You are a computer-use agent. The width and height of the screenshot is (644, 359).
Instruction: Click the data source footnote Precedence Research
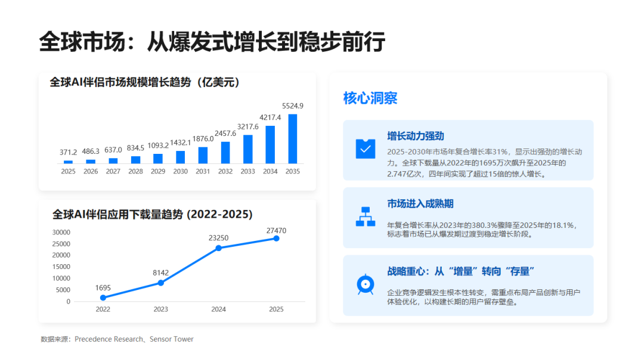click(109, 339)
